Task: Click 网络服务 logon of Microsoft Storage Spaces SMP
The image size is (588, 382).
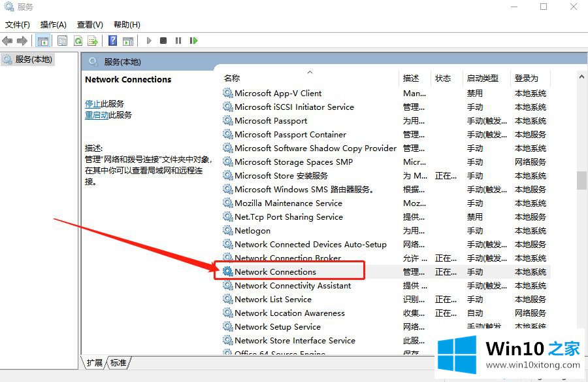Action: [531, 162]
